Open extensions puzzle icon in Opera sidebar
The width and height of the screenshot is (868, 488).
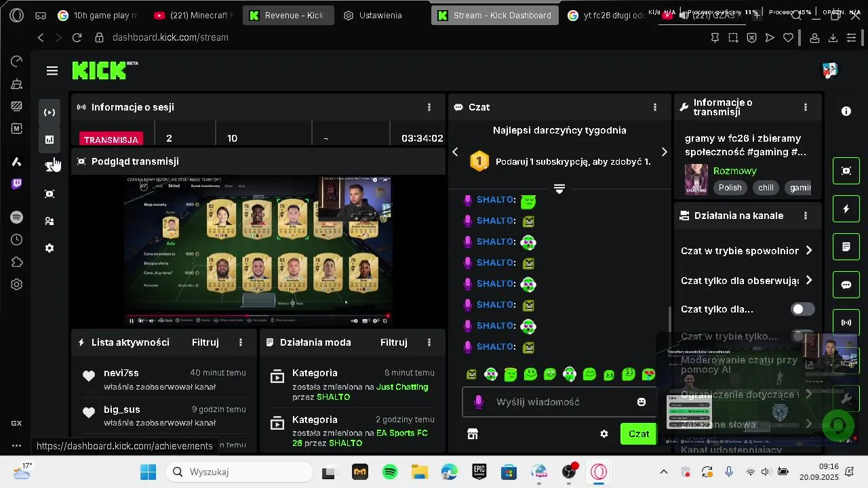(17, 262)
